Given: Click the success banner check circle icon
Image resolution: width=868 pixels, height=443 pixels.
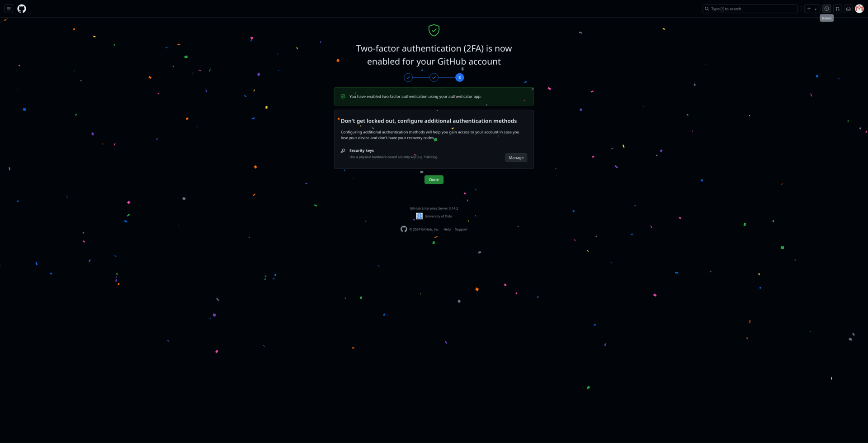Looking at the screenshot, I should click(x=343, y=96).
